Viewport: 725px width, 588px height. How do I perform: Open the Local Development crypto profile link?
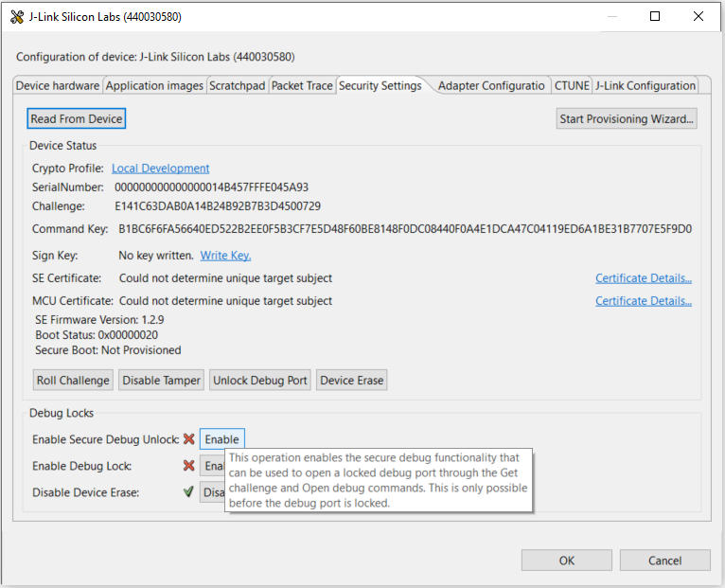160,169
